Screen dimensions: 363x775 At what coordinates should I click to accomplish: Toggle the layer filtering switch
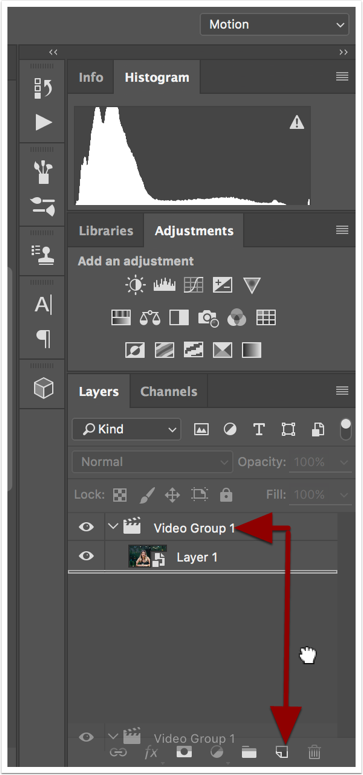coord(346,429)
